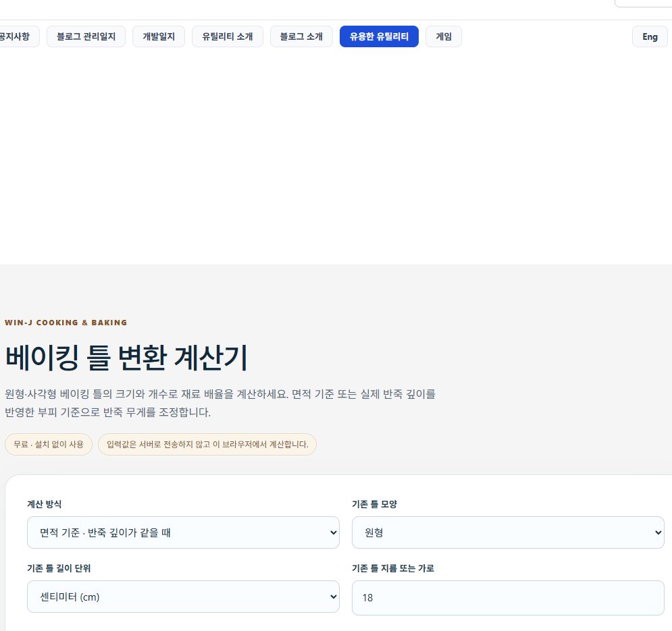
Task: Open the 게임 menu tab
Action: click(x=444, y=36)
